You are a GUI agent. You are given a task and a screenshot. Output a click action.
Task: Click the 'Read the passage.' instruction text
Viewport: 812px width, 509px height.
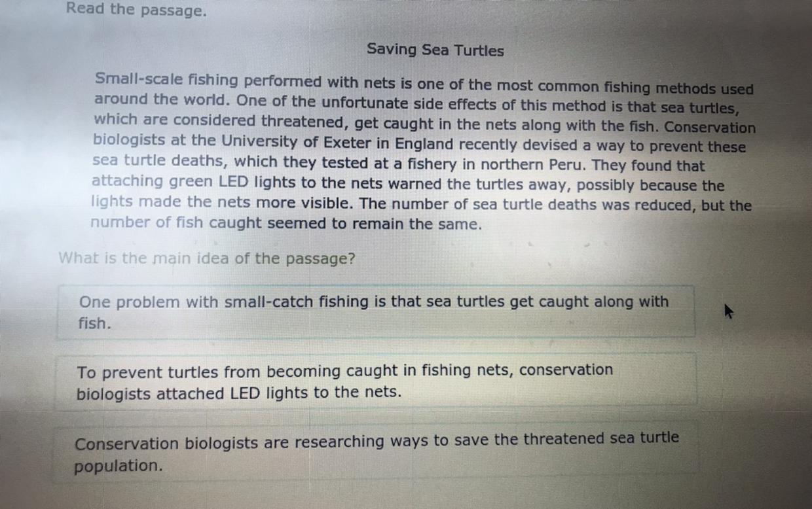136,10
